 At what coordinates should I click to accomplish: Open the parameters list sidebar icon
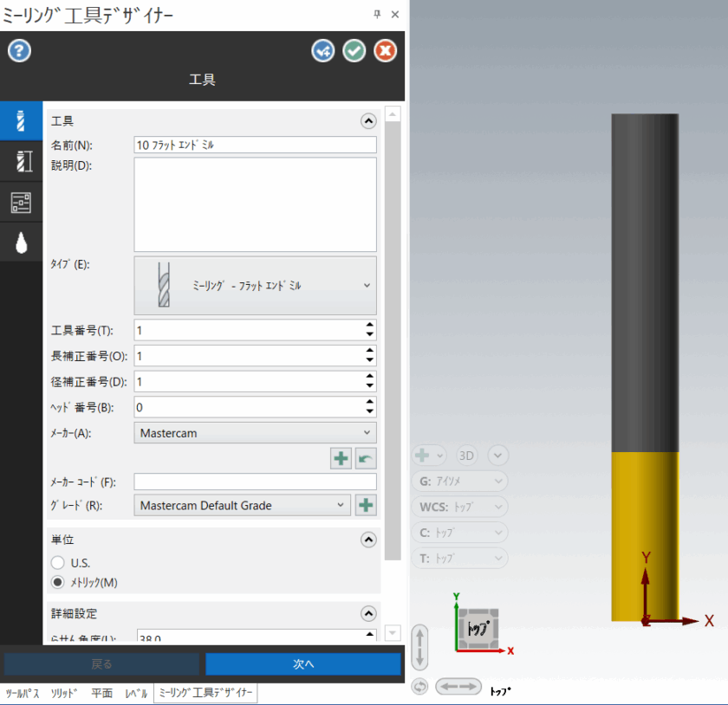pyautogui.click(x=22, y=202)
